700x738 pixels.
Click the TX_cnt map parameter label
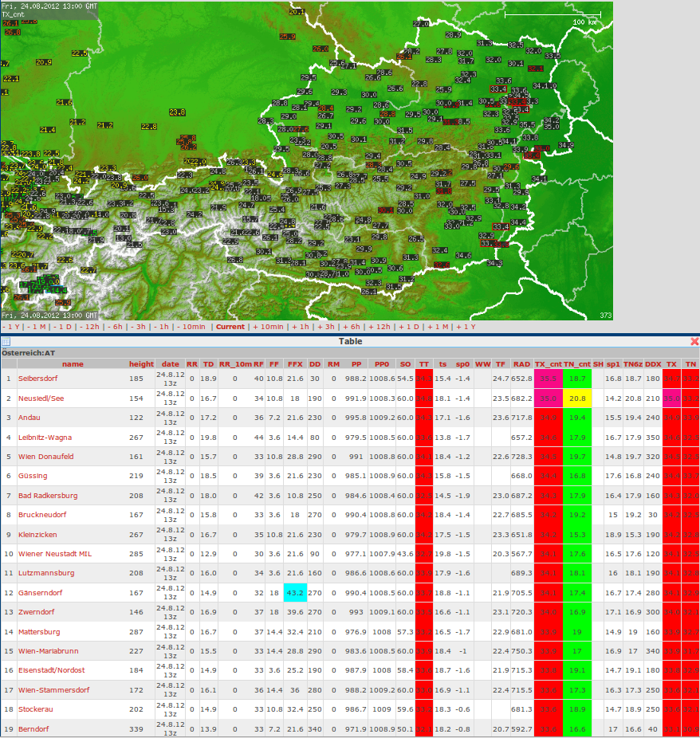click(14, 14)
